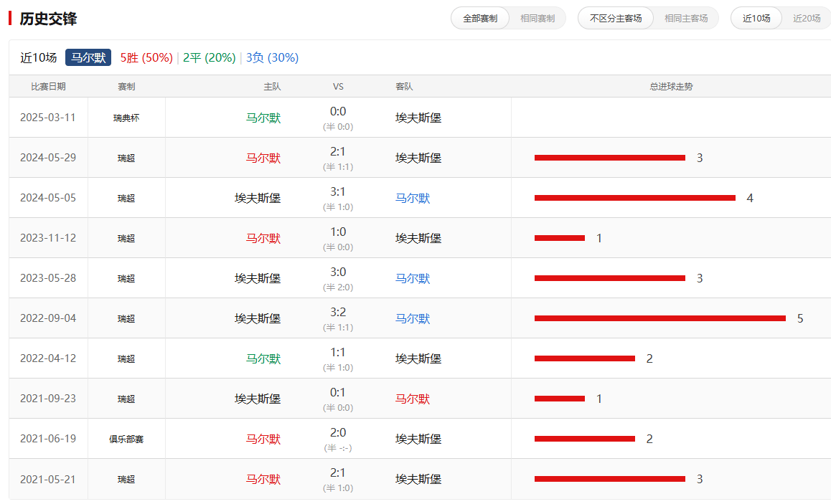Click the 主队 column header

click(272, 86)
